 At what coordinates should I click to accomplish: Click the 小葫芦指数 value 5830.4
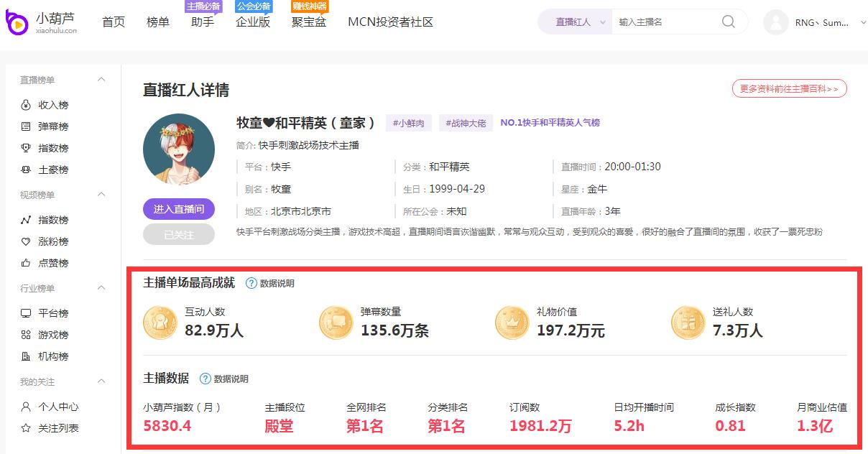167,426
